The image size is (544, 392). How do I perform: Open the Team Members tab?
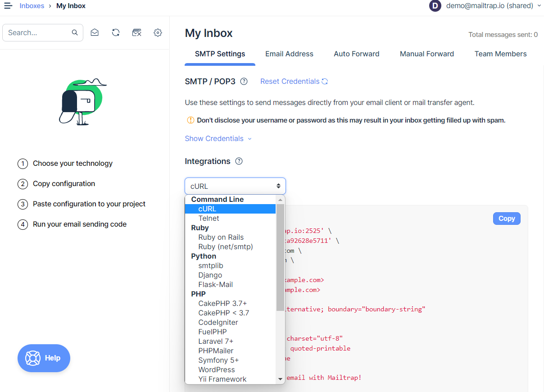click(x=500, y=54)
